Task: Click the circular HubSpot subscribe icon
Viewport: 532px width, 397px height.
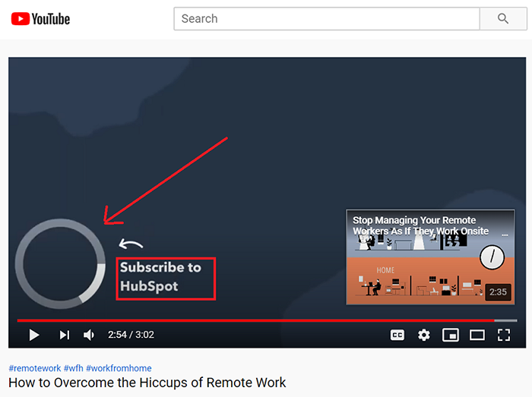Action: (61, 264)
